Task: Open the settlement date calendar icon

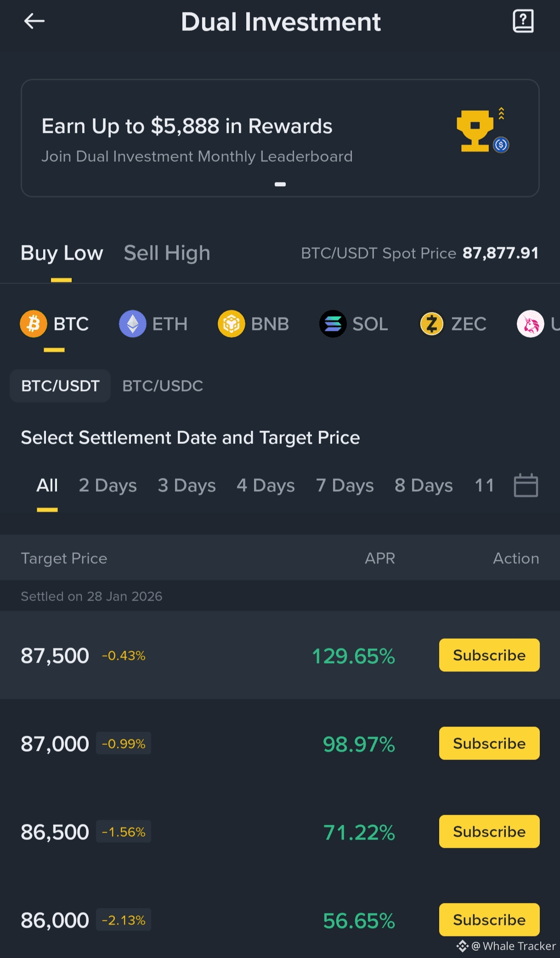Action: [x=526, y=485]
